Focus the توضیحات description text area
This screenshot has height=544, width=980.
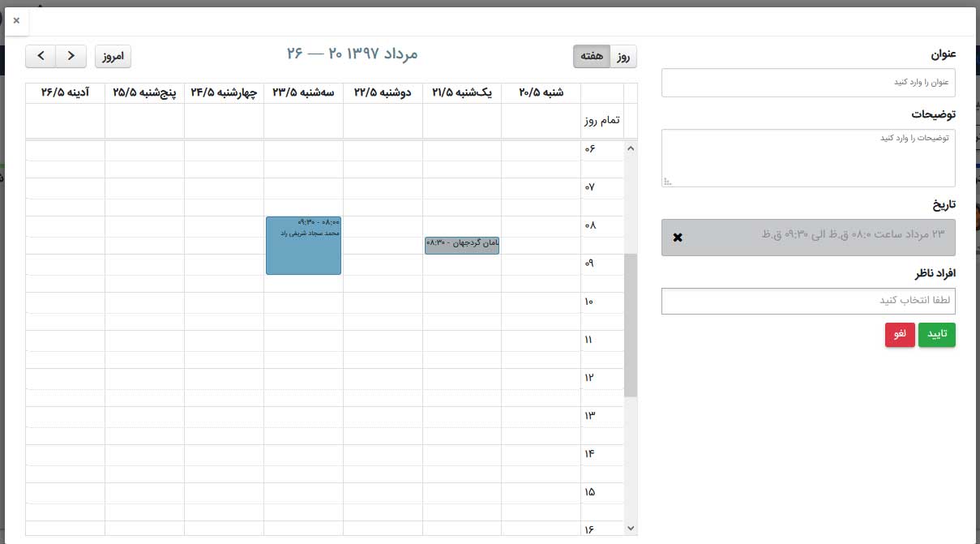tap(808, 157)
